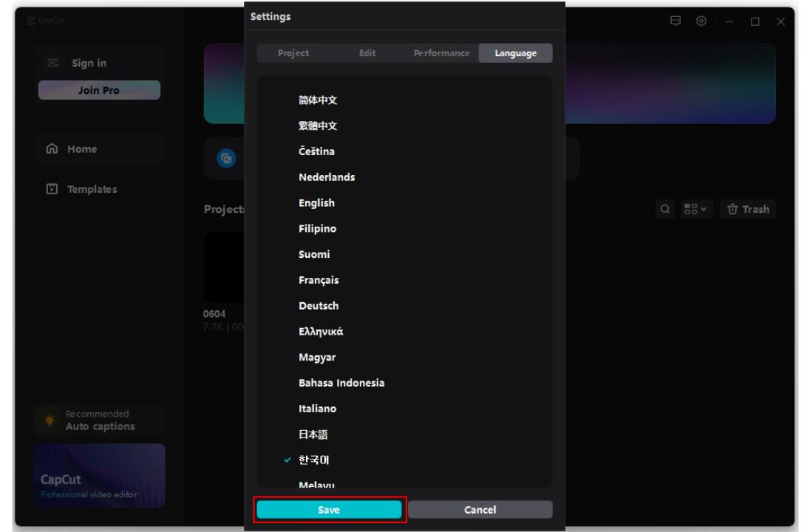The image size is (810, 532).
Task: Click the CapCut logo in title bar
Action: [46, 21]
